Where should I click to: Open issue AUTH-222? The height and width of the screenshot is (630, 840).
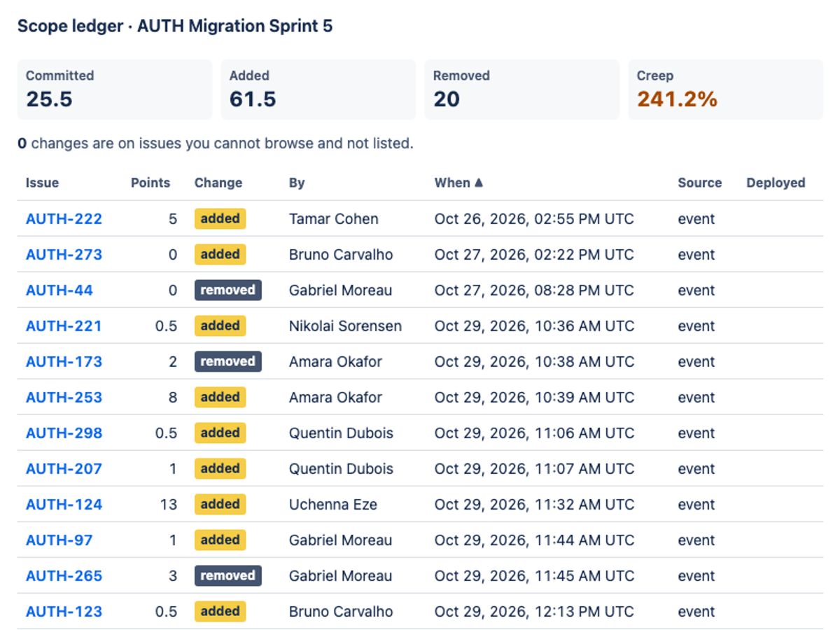[64, 219]
